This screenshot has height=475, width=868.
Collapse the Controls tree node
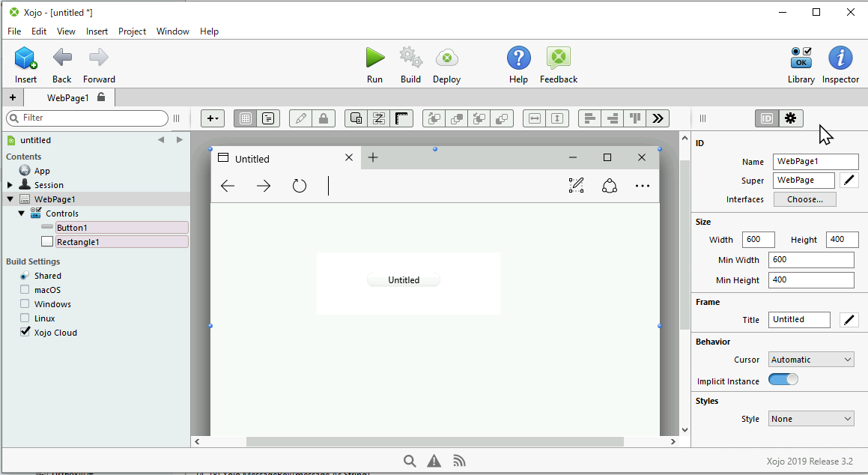[x=22, y=213]
